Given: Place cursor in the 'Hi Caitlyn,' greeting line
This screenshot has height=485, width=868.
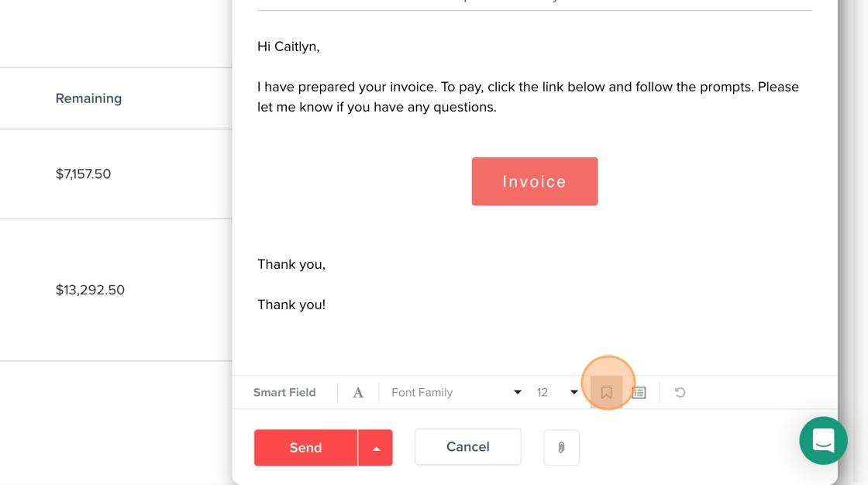Looking at the screenshot, I should 288,46.
